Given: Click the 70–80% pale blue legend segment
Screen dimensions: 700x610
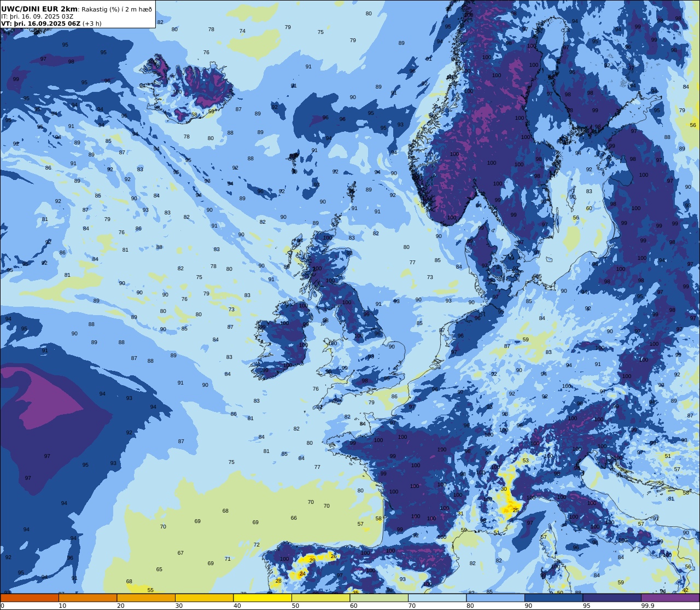Looking at the screenshot, I should [437, 598].
